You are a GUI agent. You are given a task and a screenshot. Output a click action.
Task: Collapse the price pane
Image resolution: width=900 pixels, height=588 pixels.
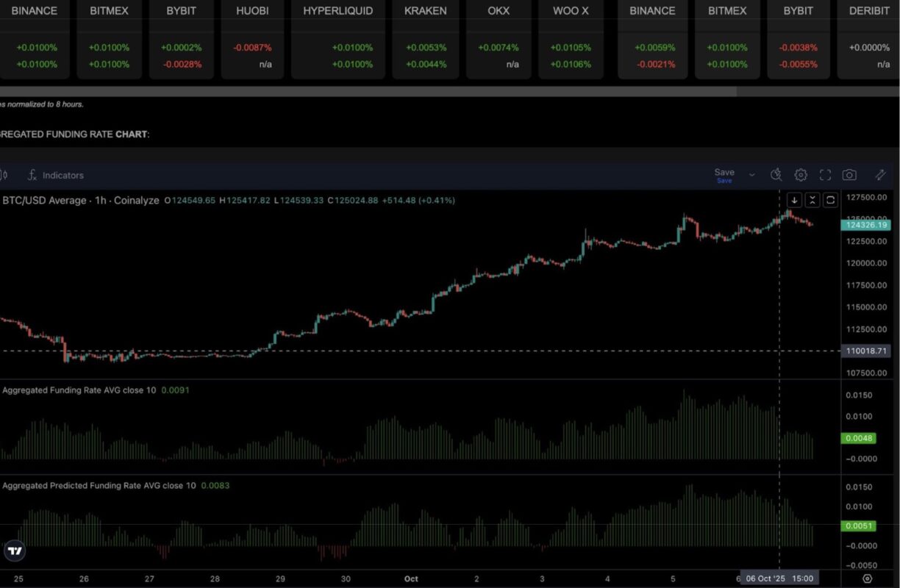[x=813, y=200]
